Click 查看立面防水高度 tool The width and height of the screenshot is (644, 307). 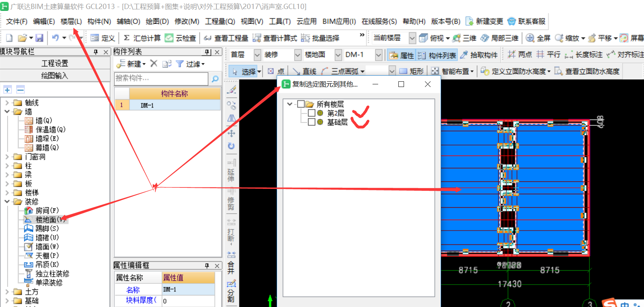point(587,71)
